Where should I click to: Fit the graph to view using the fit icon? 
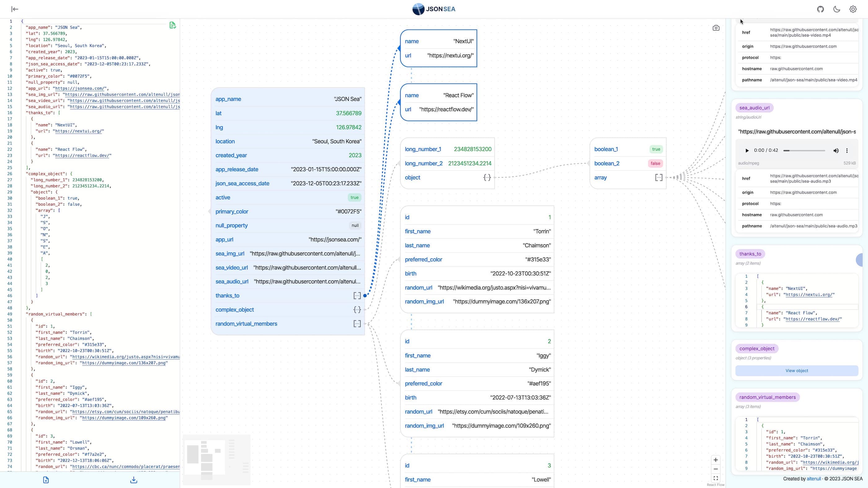click(716, 478)
